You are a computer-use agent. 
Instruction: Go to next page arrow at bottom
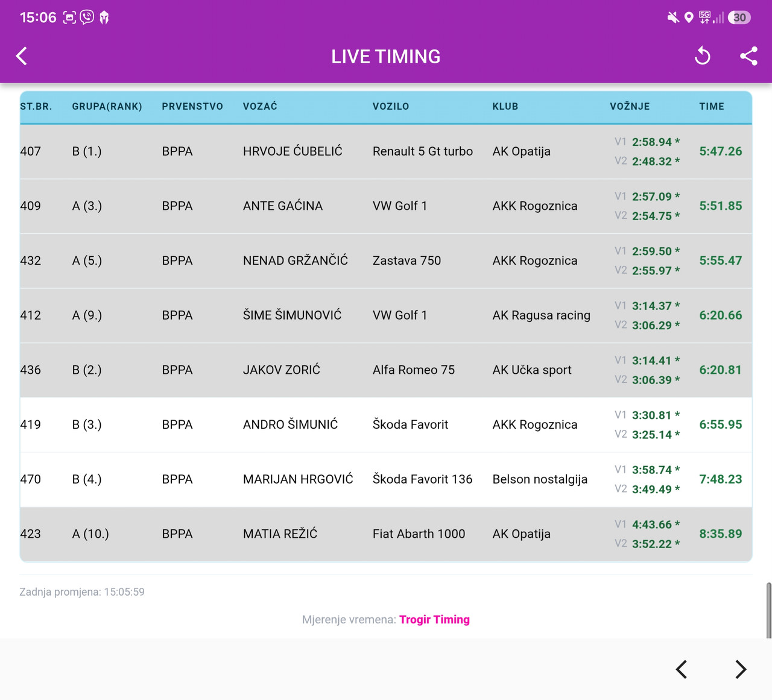[741, 669]
